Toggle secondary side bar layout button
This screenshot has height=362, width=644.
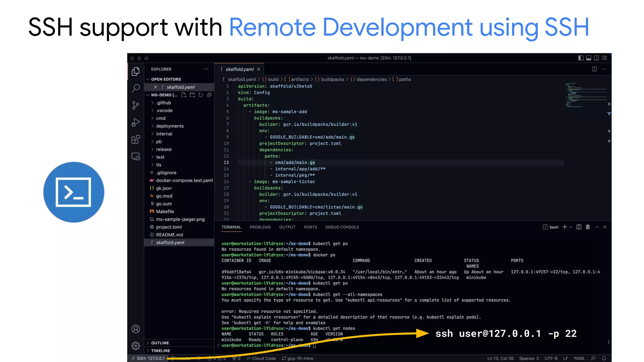click(x=597, y=58)
